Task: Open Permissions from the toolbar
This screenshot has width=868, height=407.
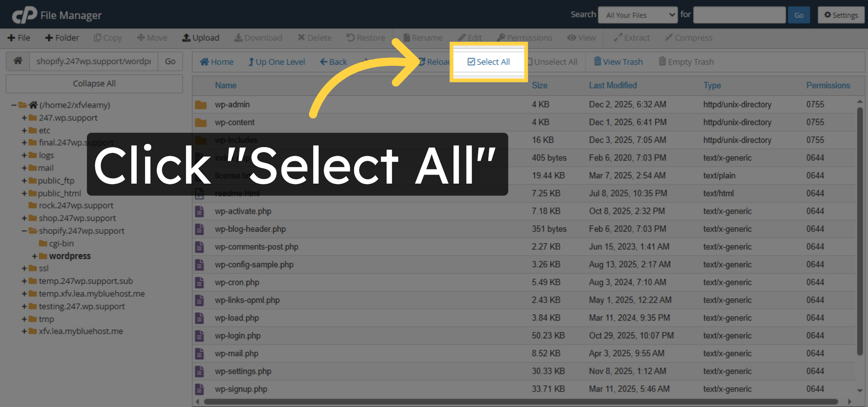Action: (524, 38)
